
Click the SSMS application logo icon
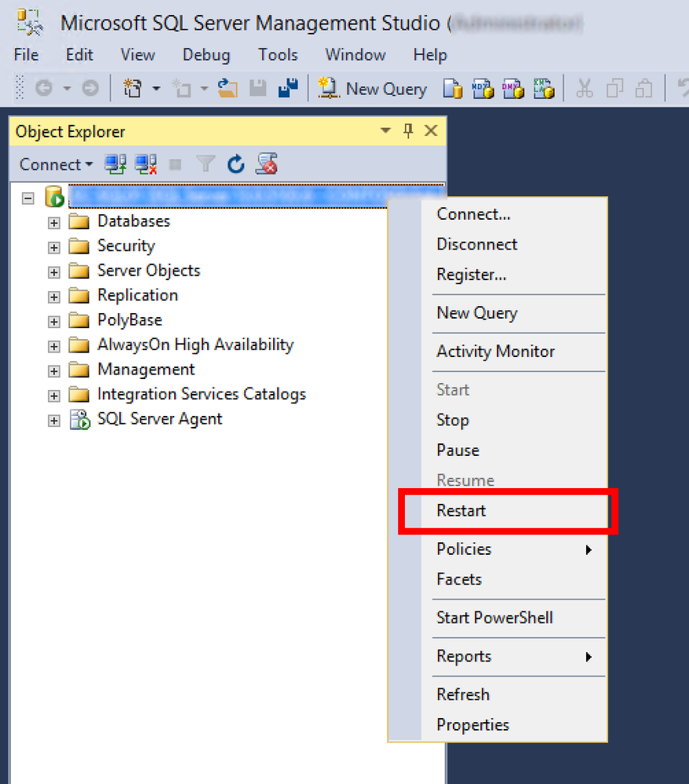pos(30,23)
